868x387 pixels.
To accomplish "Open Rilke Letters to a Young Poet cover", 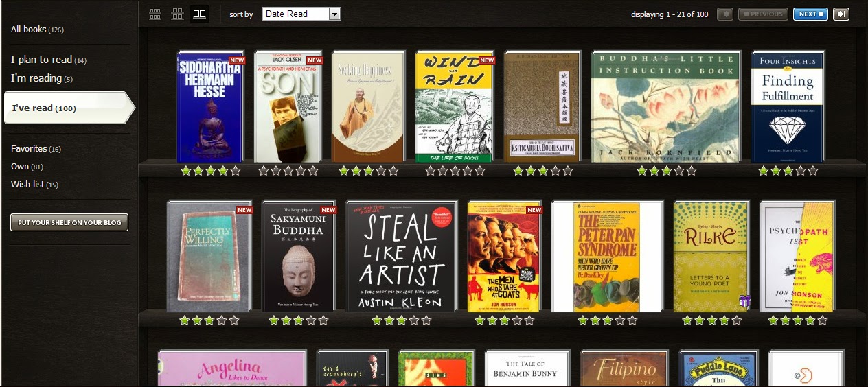I will 711,257.
